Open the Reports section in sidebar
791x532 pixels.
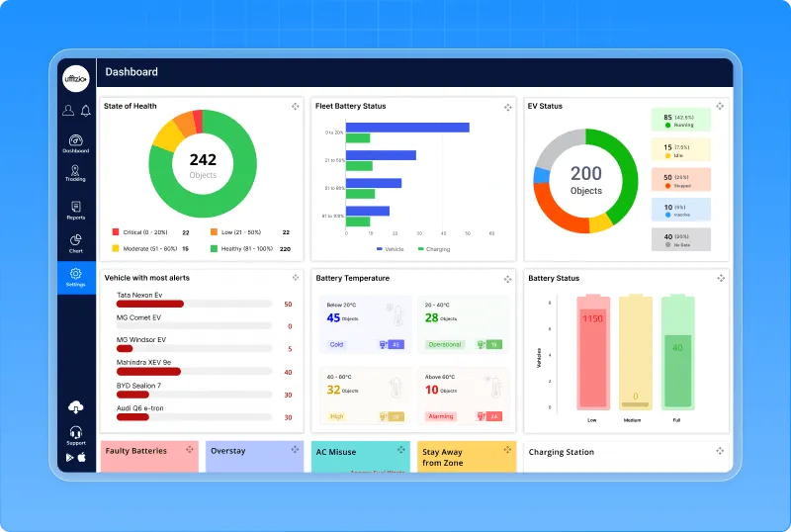click(x=76, y=209)
